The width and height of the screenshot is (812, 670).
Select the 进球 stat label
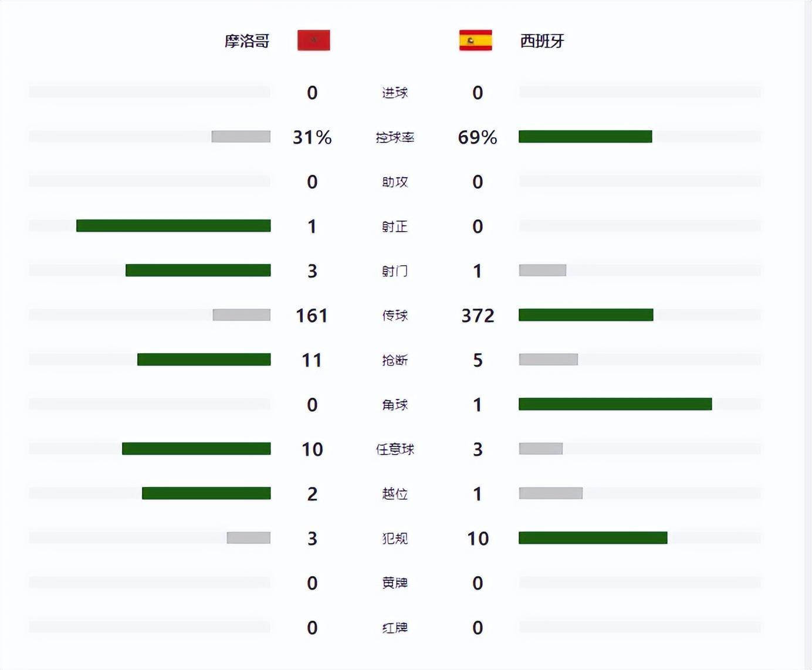point(395,93)
